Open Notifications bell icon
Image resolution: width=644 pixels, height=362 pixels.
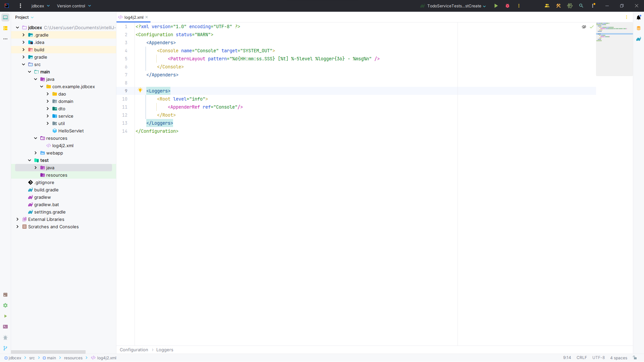(639, 17)
